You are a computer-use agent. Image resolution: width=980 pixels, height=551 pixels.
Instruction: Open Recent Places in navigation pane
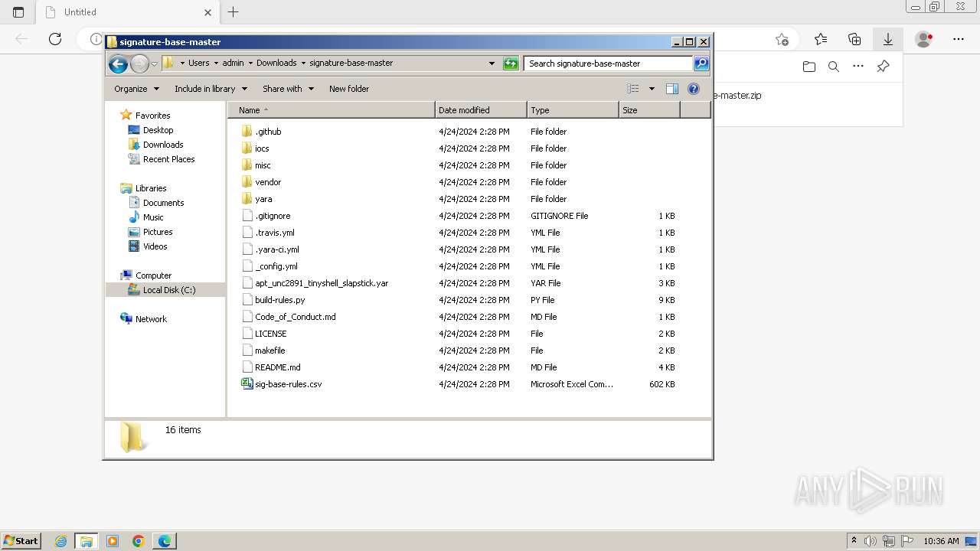(x=168, y=159)
